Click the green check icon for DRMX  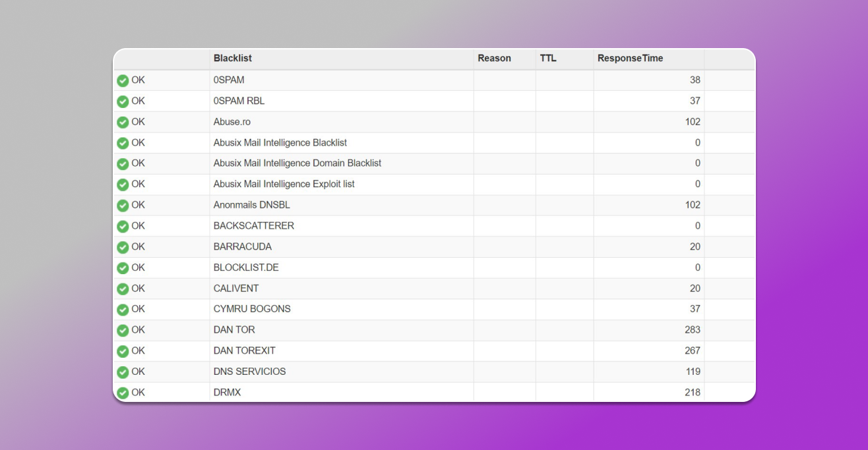pyautogui.click(x=123, y=393)
